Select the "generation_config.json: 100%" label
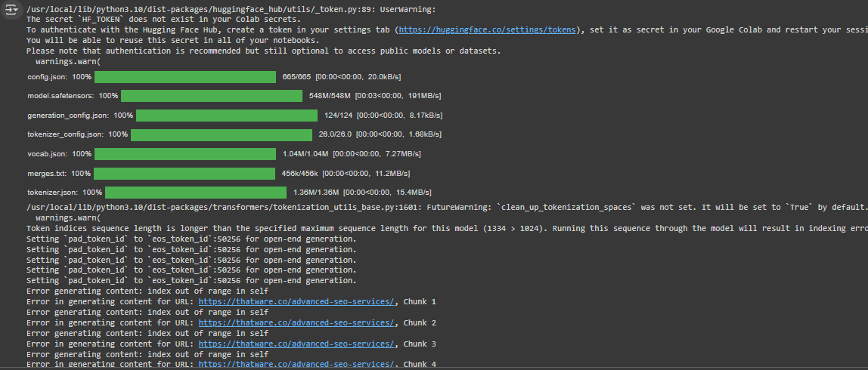Image resolution: width=868 pixels, height=370 pixels. [80, 116]
